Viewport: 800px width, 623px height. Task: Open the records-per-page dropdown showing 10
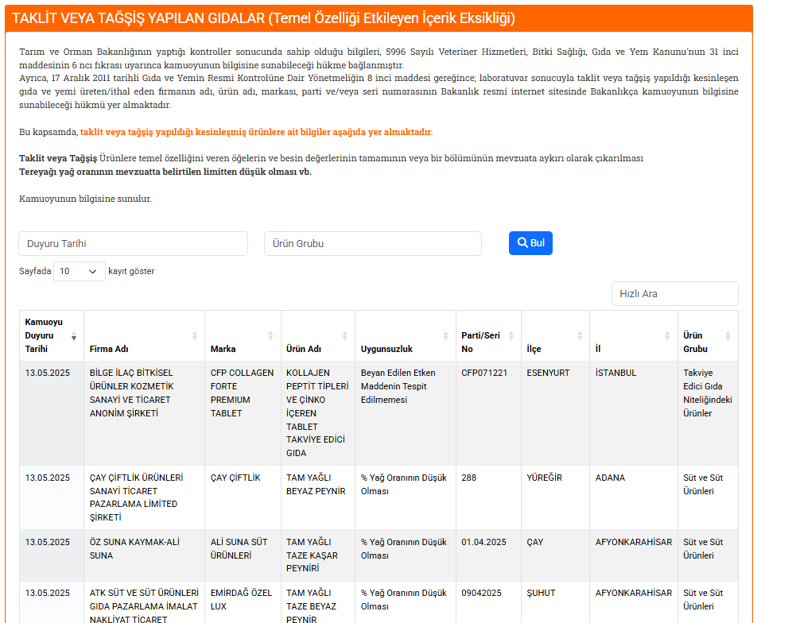click(x=79, y=271)
